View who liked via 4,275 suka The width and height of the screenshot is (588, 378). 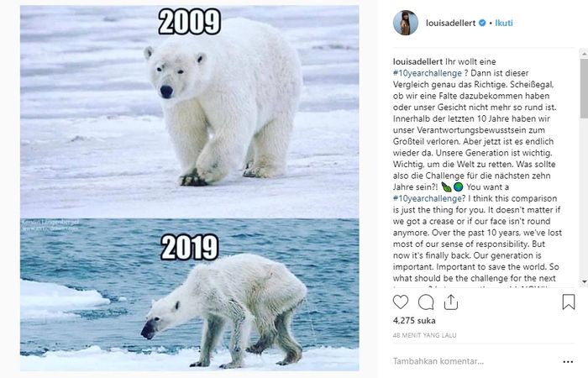coord(414,319)
